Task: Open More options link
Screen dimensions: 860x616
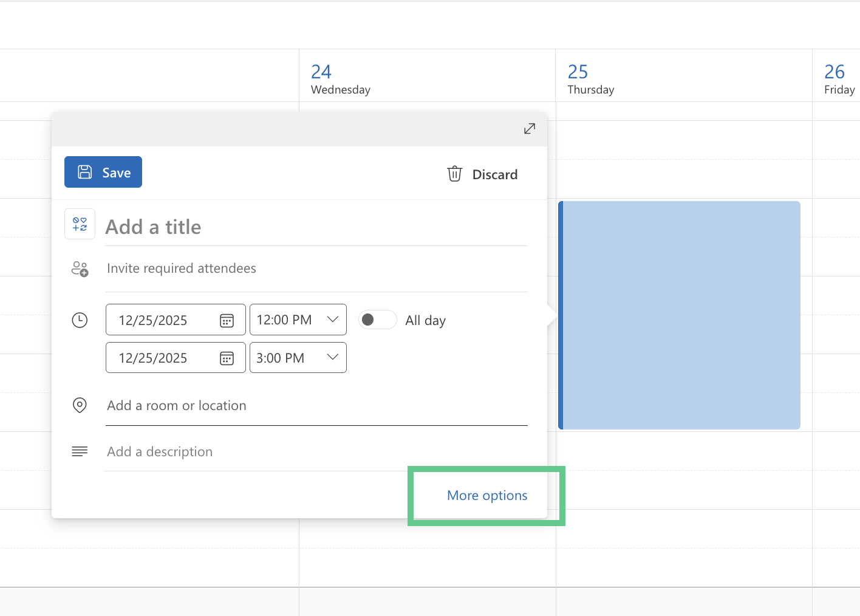Action: [487, 496]
